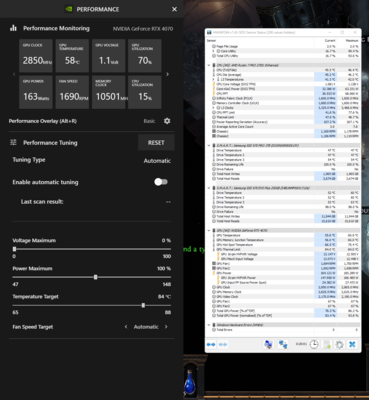This screenshot has width=369, height=400.
Task: Collapse the Windows Hardware Errors section
Action: pos(209,325)
